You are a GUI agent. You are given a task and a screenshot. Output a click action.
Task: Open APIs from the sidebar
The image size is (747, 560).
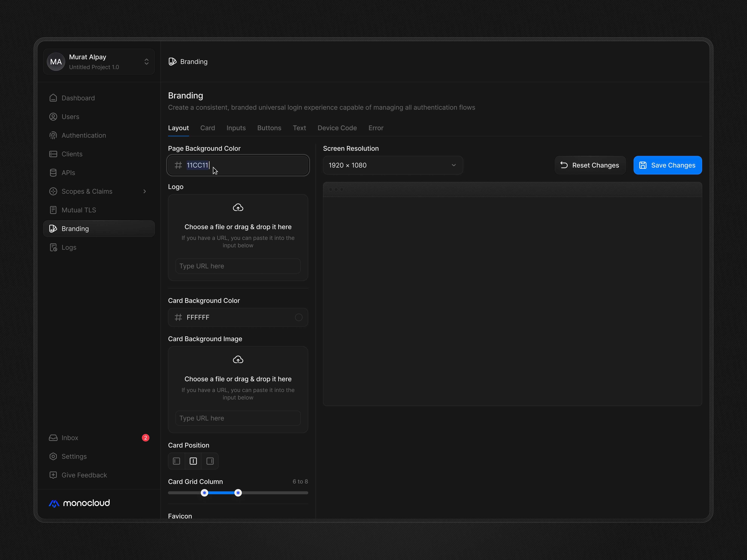tap(99, 172)
